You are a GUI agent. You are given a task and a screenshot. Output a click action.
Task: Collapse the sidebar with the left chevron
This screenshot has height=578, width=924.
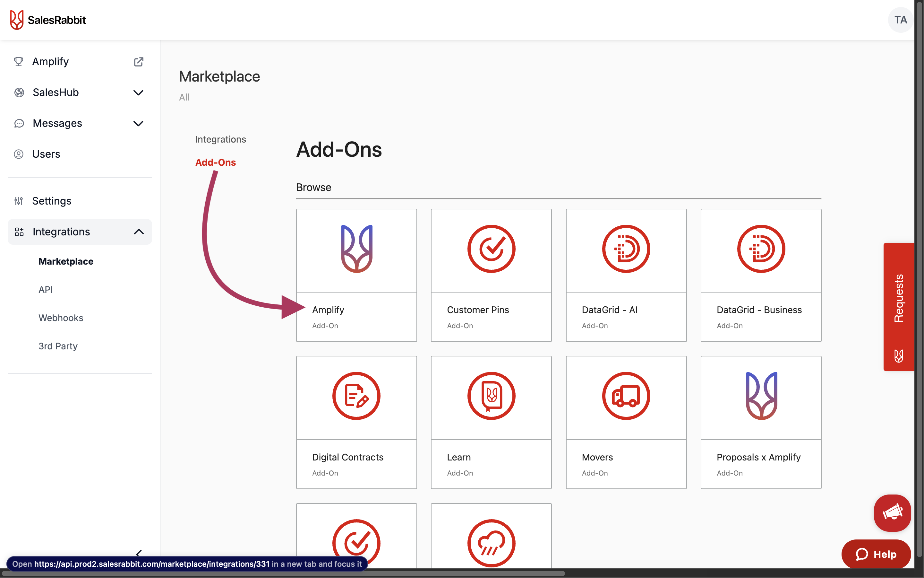tap(139, 553)
